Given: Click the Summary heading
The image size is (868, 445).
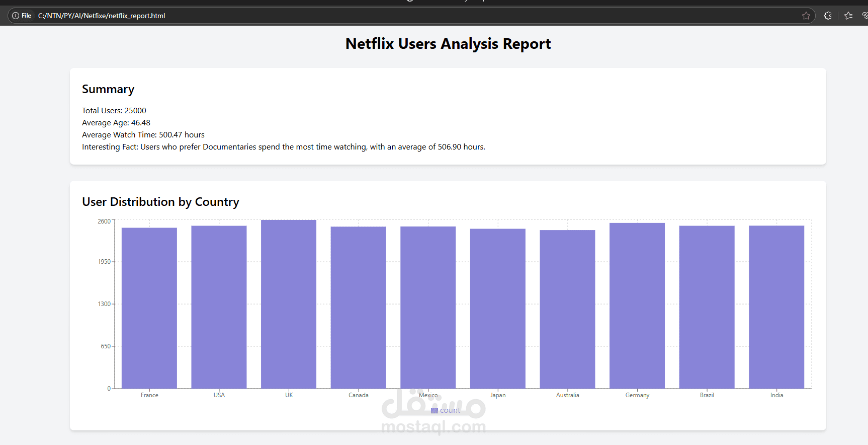Looking at the screenshot, I should [x=108, y=90].
